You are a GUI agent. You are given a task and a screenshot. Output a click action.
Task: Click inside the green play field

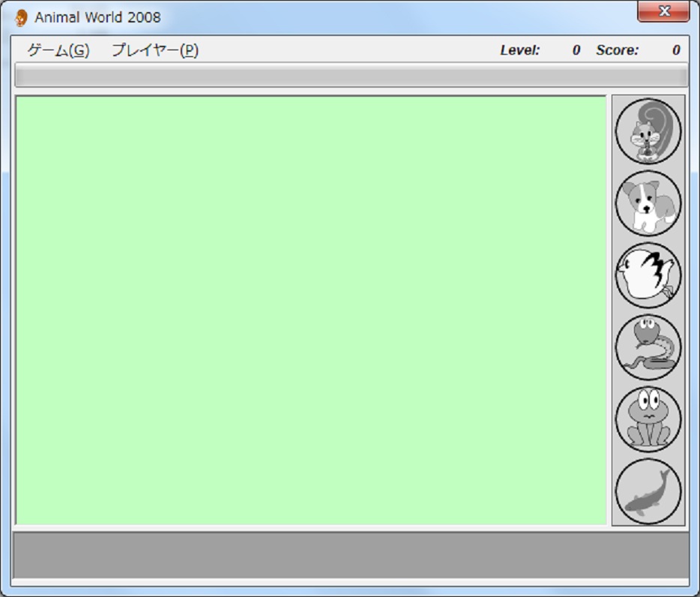tap(310, 310)
